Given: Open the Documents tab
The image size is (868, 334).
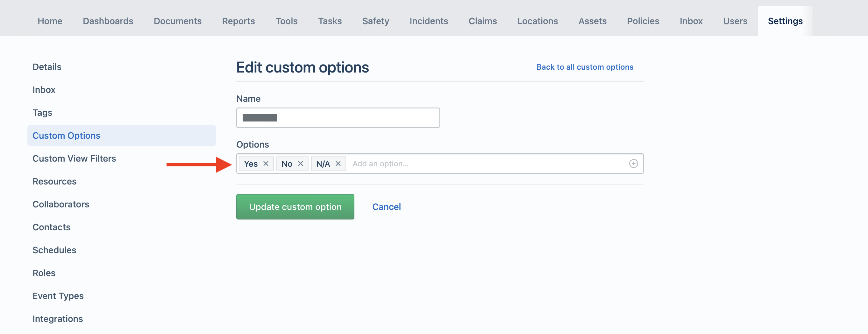Looking at the screenshot, I should 178,21.
